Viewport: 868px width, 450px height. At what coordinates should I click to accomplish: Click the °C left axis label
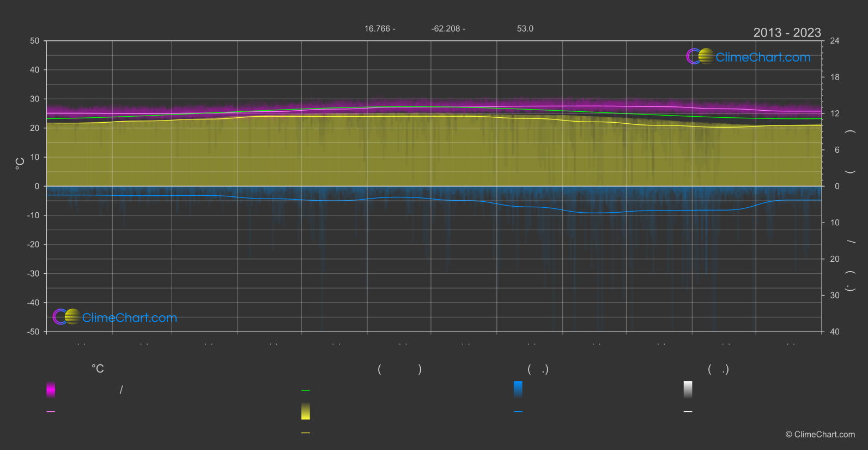[x=20, y=164]
